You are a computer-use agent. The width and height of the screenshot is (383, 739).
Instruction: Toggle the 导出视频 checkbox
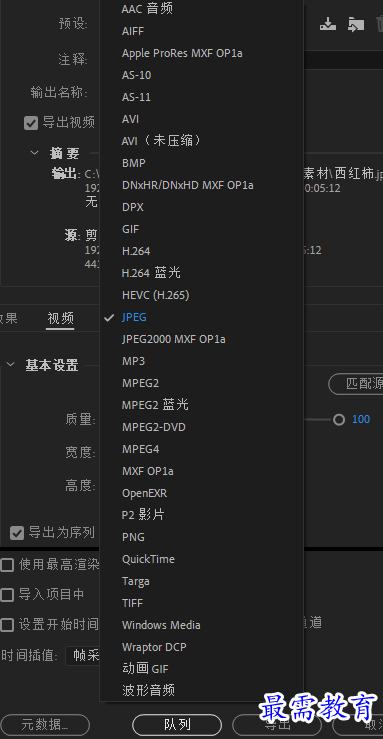coord(31,123)
